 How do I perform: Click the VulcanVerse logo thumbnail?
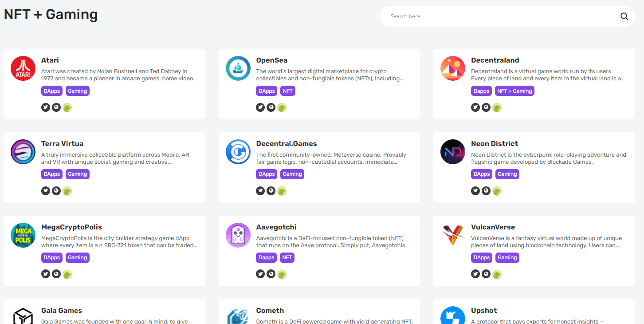[x=453, y=235]
